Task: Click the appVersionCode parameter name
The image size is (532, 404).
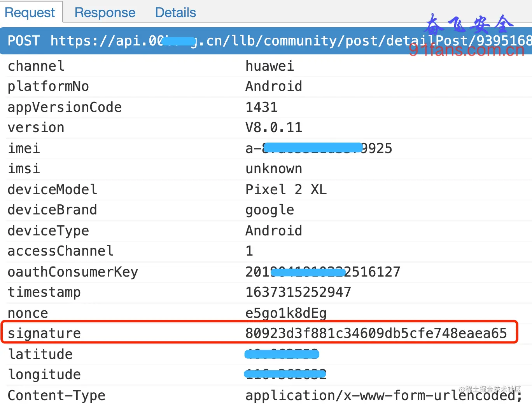Action: pos(65,107)
